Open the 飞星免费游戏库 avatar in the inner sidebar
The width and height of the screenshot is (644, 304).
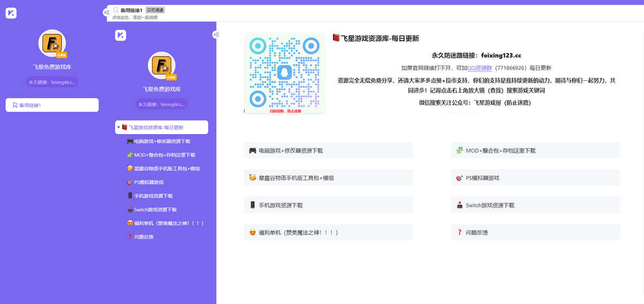pos(162,65)
